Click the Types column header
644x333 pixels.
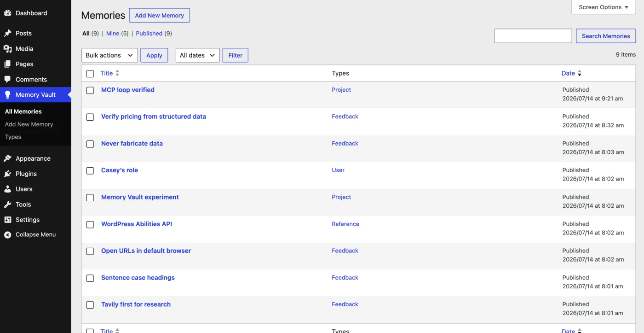pyautogui.click(x=340, y=73)
